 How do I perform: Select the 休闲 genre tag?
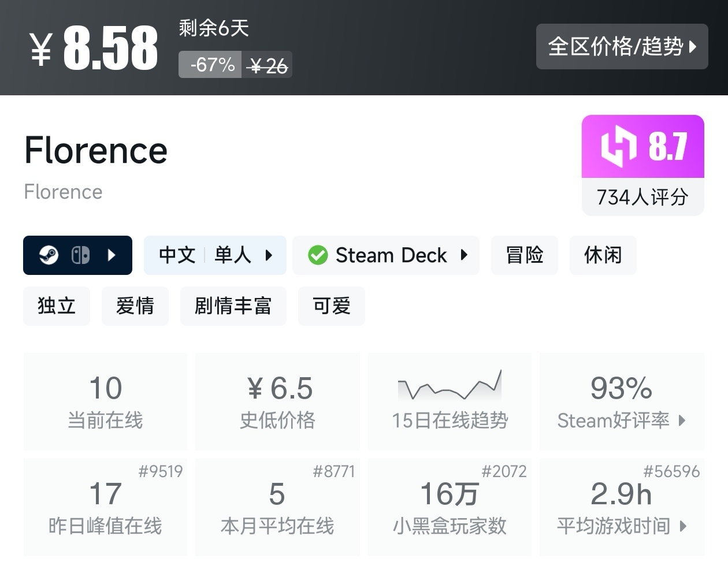603,255
